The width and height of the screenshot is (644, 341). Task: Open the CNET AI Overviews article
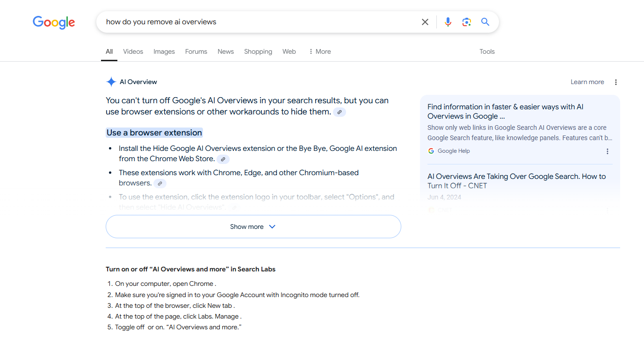[x=516, y=181]
